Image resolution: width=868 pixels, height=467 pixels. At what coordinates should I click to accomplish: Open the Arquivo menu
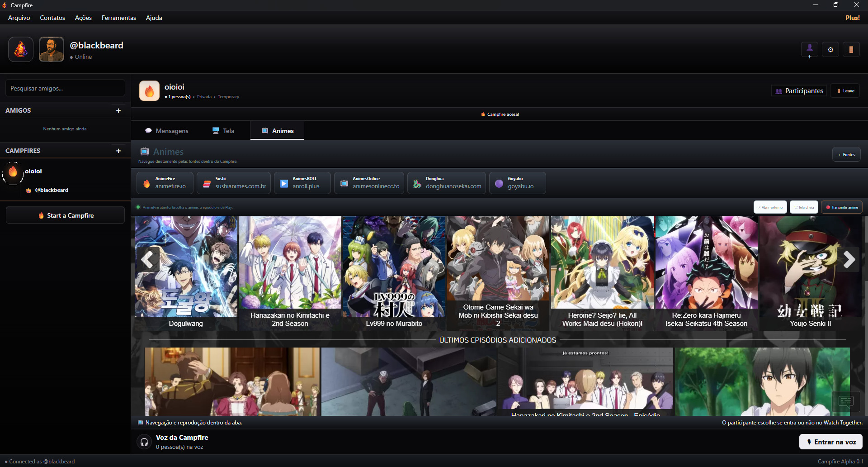click(19, 18)
